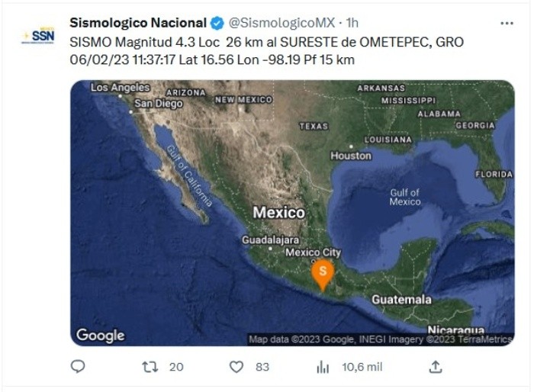
Task: Click the Mexico label on map
Action: click(279, 213)
